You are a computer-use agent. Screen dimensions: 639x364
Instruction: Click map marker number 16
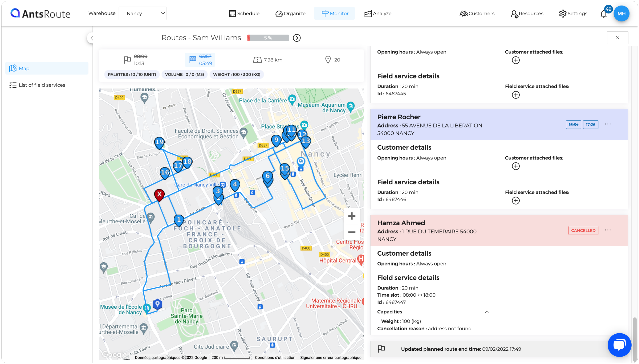pos(165,173)
